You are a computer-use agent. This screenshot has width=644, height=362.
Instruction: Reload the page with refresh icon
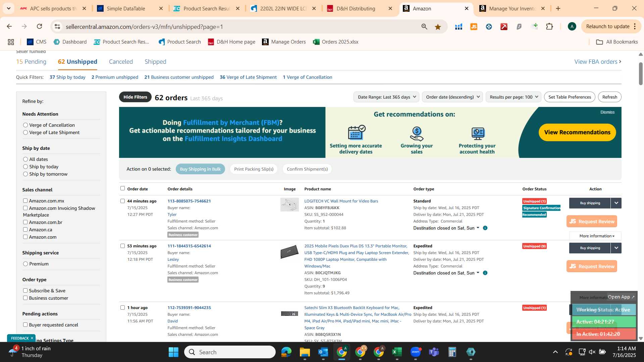pyautogui.click(x=40, y=26)
